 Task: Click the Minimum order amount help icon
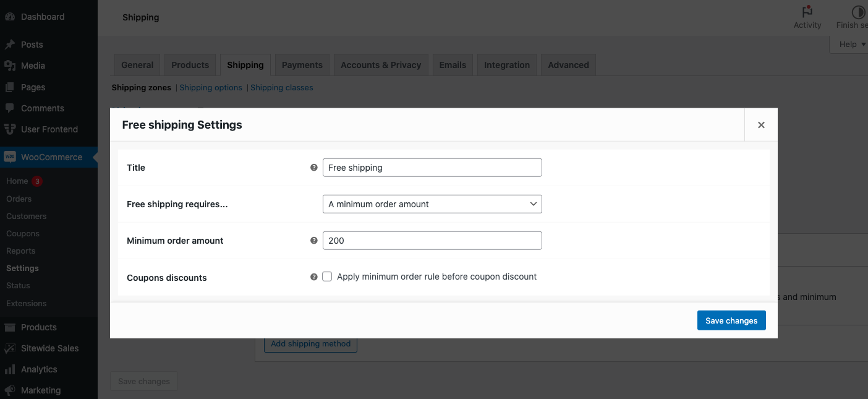tap(313, 241)
